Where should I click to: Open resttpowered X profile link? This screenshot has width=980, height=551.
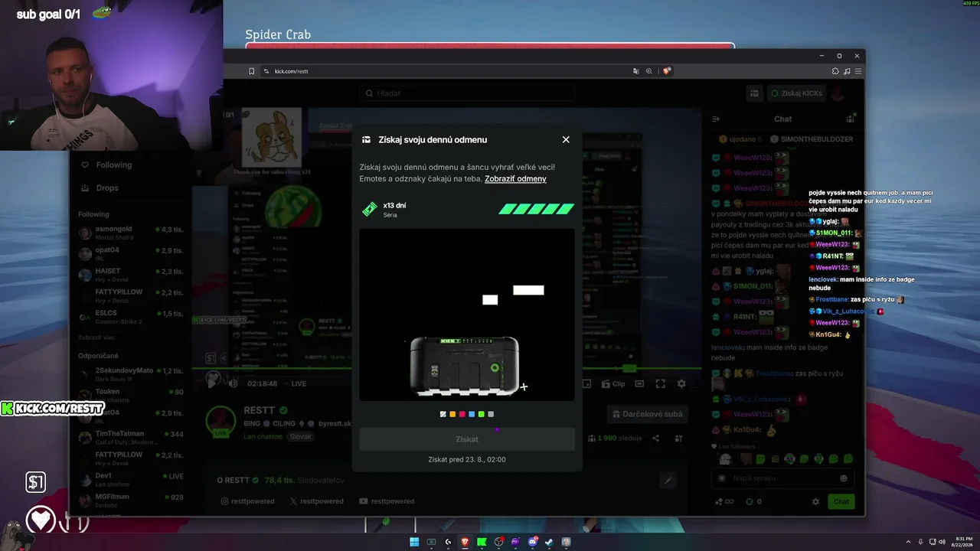(x=316, y=501)
